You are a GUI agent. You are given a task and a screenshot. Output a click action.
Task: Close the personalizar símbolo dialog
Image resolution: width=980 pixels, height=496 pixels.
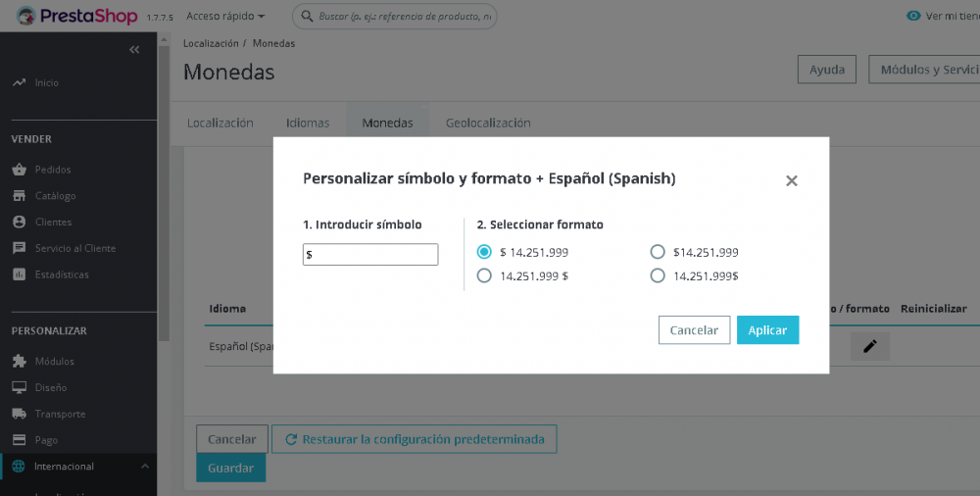(x=792, y=181)
